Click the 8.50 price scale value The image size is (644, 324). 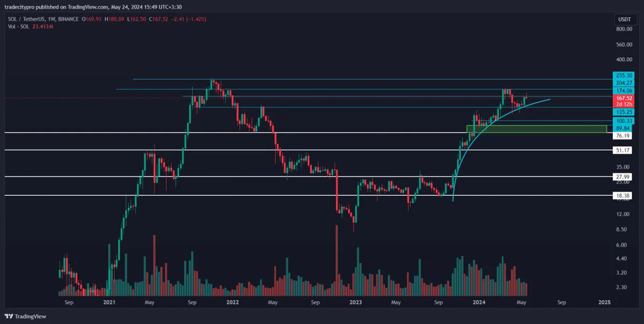[621, 230]
